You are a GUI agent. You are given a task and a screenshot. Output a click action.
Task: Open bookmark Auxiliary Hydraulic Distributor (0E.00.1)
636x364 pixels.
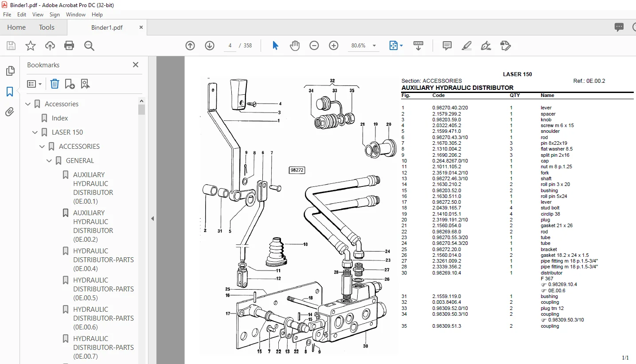click(x=93, y=188)
